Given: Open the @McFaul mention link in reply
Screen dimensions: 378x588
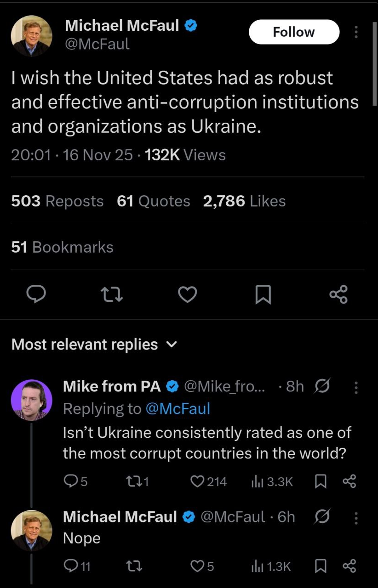Looking at the screenshot, I should 178,408.
